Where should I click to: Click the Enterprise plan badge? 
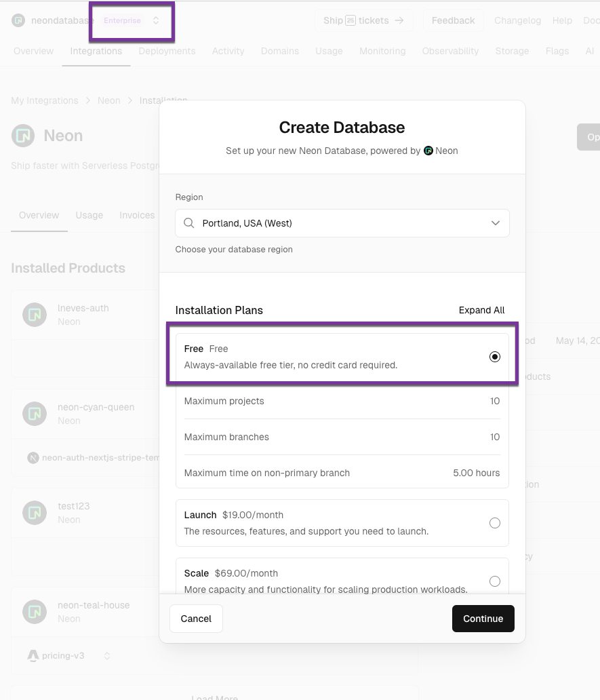tap(122, 20)
